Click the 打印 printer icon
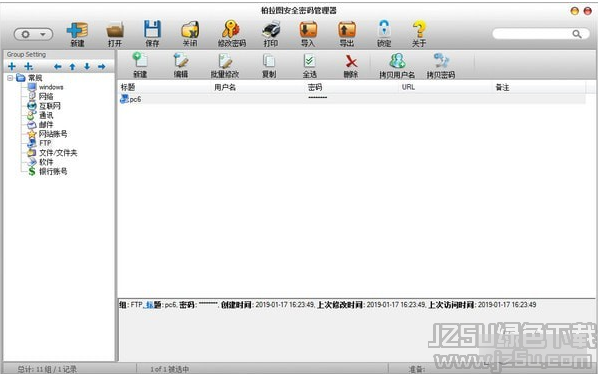Viewport: 598px width, 374px height. [271, 30]
